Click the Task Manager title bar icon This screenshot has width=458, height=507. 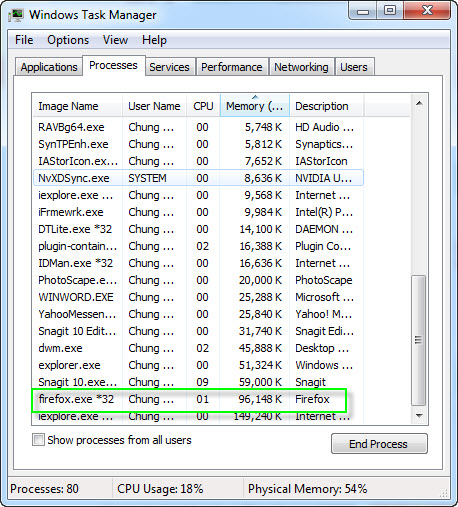tap(15, 15)
